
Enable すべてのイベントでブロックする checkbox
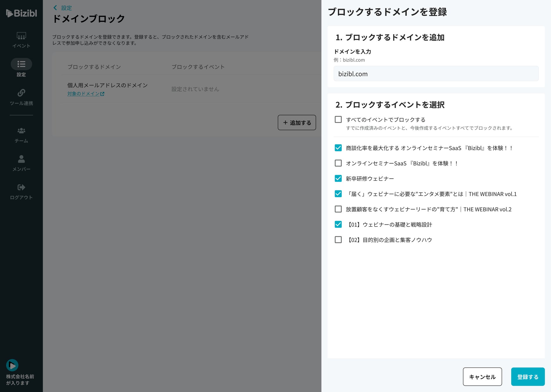point(338,119)
